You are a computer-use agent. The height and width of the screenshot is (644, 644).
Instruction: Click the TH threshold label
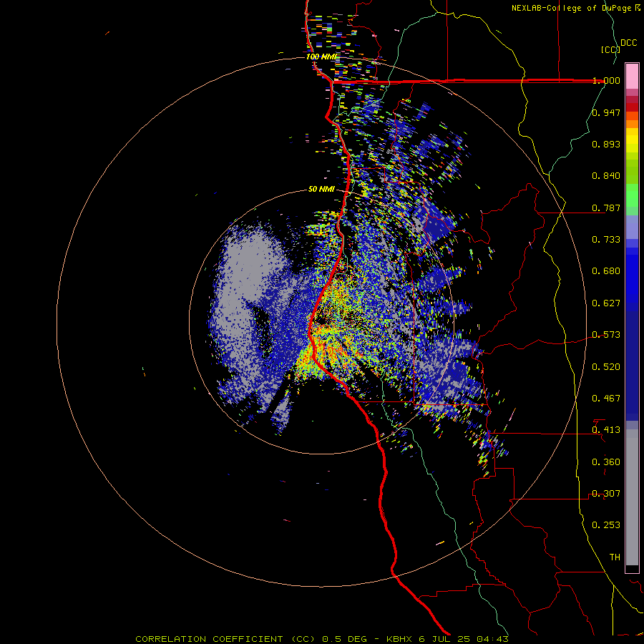coord(615,557)
